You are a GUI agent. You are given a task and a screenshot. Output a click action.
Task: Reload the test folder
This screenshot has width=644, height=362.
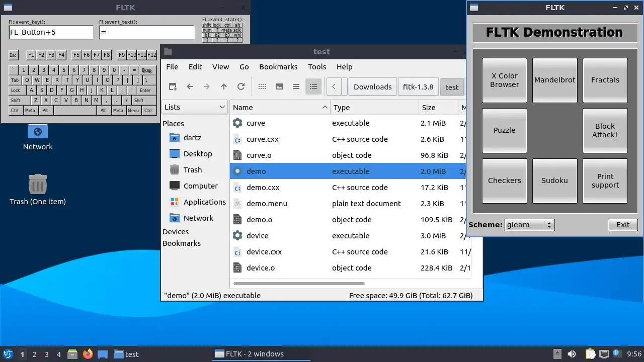pos(241,86)
